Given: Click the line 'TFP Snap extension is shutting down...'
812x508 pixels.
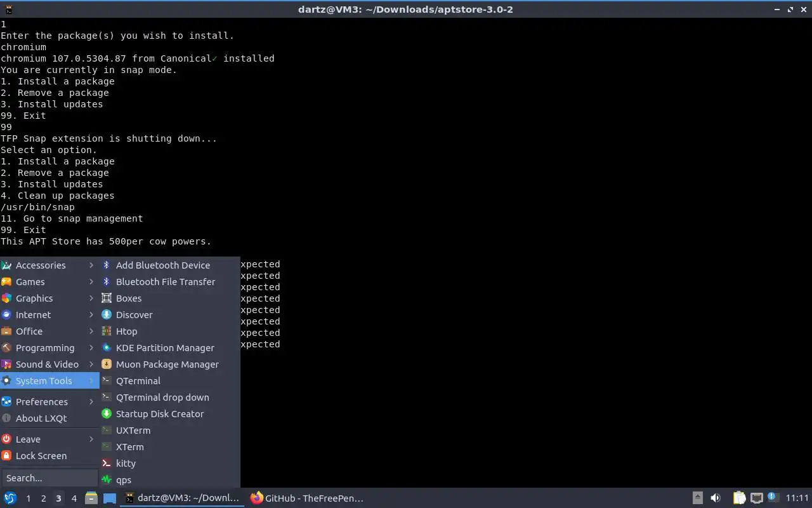Looking at the screenshot, I should pyautogui.click(x=108, y=138).
